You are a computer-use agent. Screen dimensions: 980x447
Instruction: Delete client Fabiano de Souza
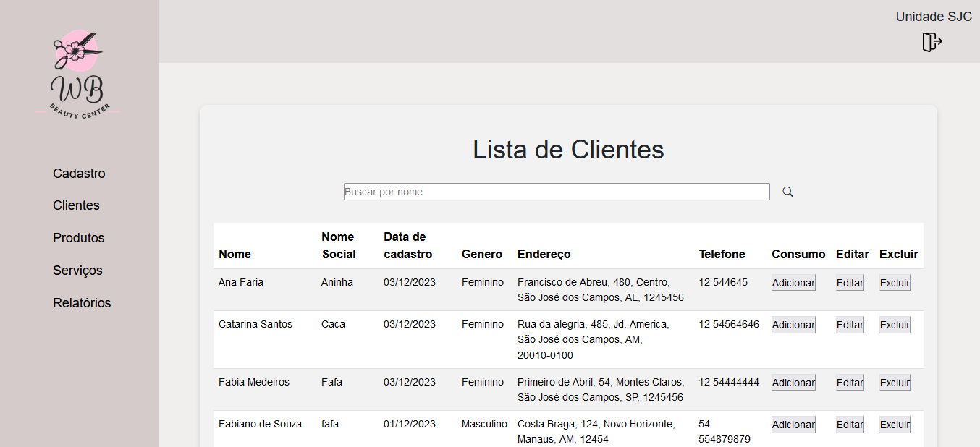895,425
